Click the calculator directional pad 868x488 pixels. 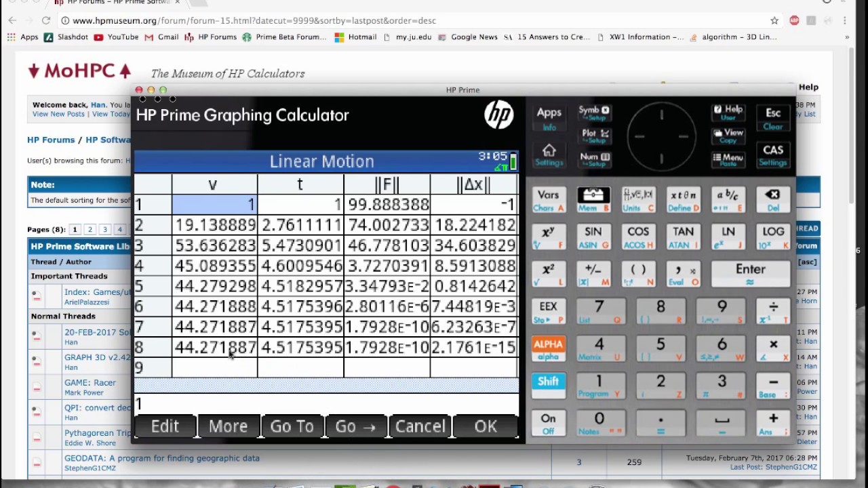click(661, 136)
